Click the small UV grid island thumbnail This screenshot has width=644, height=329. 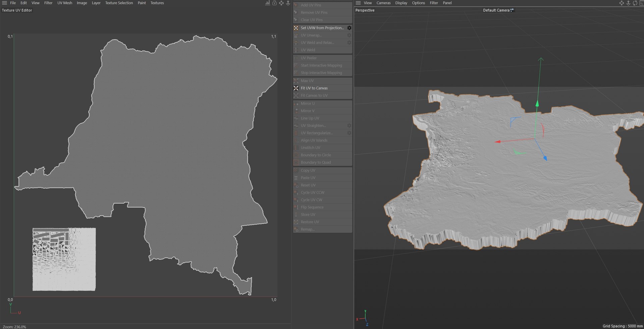click(x=64, y=259)
